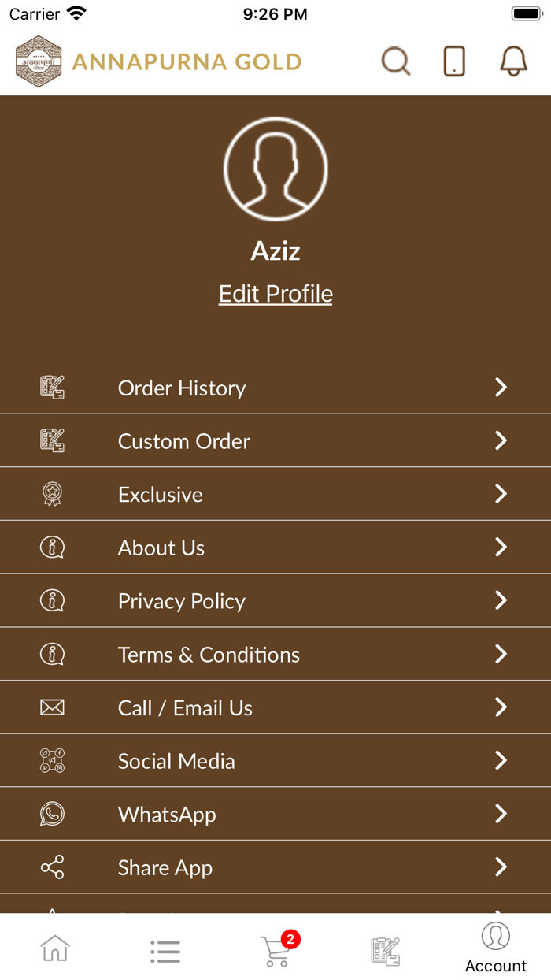Open Custom Order menu item
This screenshot has height=980, width=551.
coord(184,441)
